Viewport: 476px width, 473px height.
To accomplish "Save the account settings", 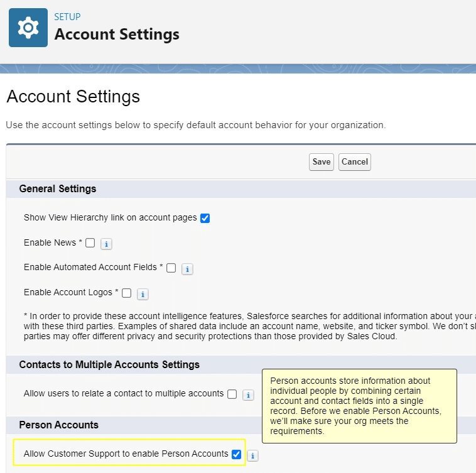I will tap(322, 162).
